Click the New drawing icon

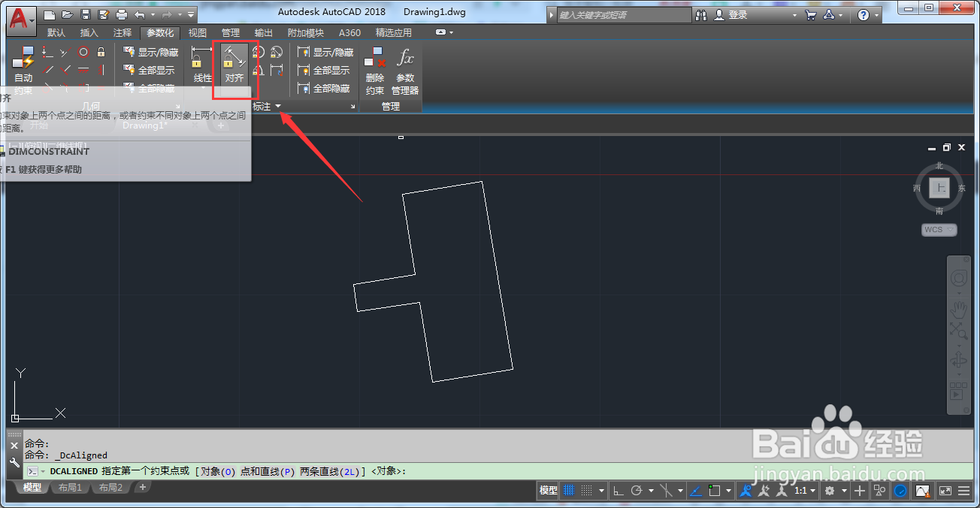click(50, 14)
